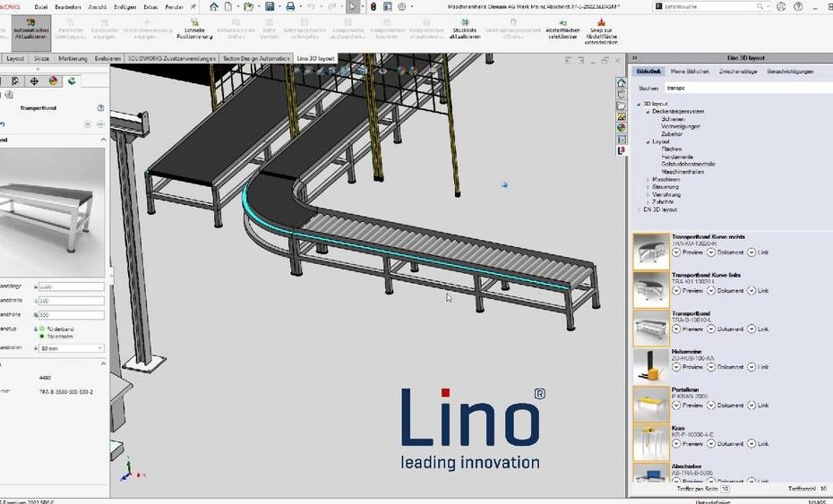This screenshot has height=504, width=833.
Task: Collapse the Deckenträgersystem tree node
Action: coord(648,112)
